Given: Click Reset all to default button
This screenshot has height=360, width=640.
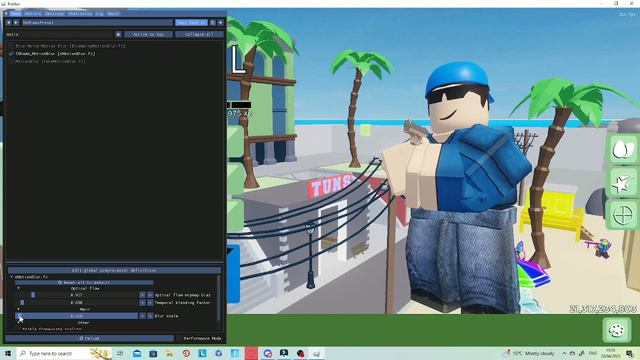Looking at the screenshot, I should coord(84,282).
